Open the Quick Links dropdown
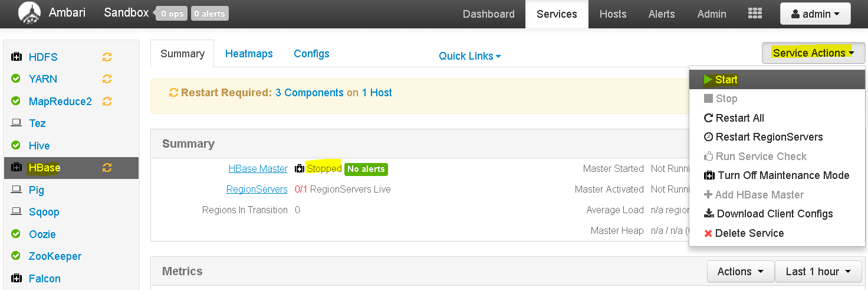This screenshot has width=868, height=290. pos(470,56)
